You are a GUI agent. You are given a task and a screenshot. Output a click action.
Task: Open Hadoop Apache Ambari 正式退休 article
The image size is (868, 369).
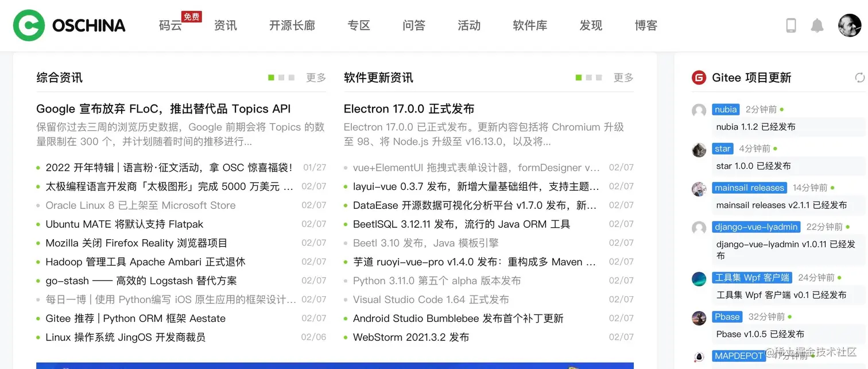coord(145,262)
